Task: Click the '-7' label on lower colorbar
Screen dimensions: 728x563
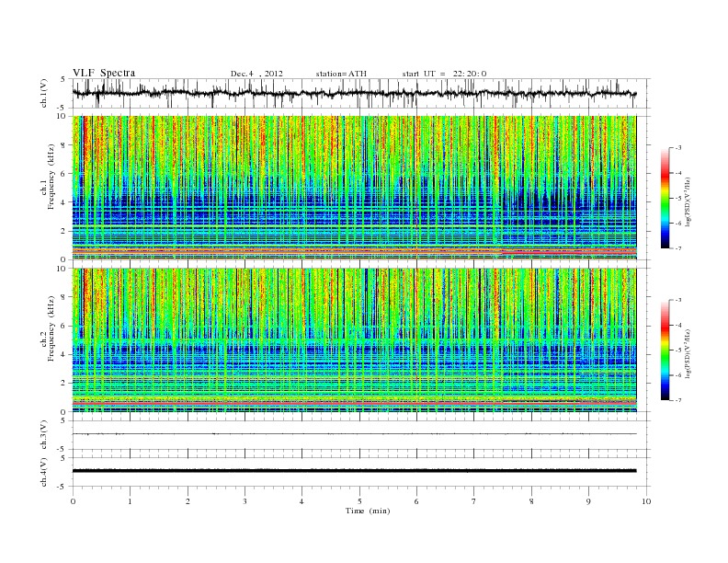Action: [678, 400]
